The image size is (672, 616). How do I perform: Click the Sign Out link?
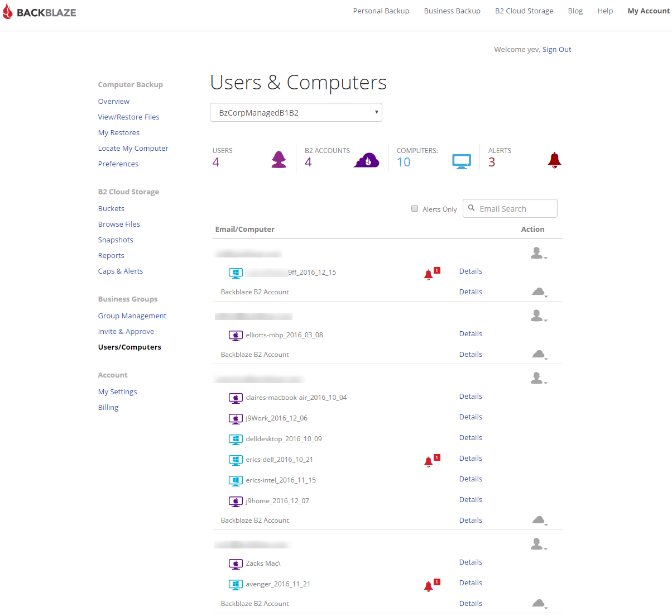pyautogui.click(x=557, y=50)
